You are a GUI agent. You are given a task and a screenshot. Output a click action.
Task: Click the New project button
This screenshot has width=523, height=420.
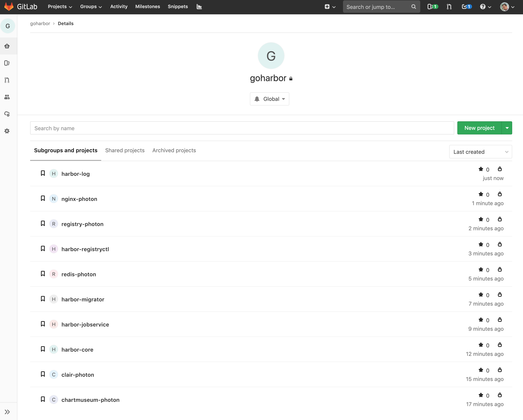tap(479, 128)
